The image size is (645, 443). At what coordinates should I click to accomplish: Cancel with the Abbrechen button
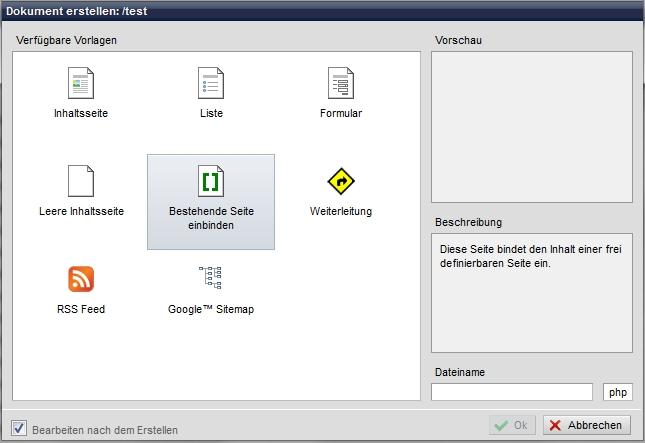pos(587,425)
